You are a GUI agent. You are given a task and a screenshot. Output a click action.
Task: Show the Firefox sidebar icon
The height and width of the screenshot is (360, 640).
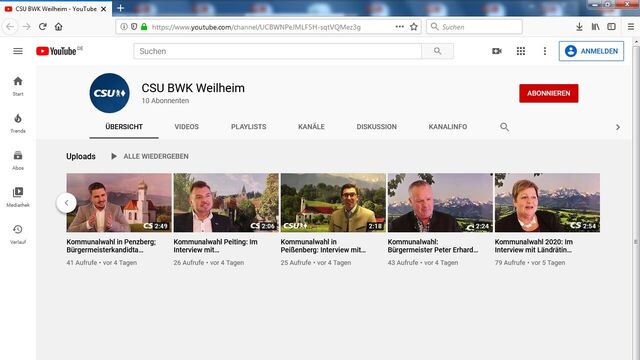(x=611, y=27)
